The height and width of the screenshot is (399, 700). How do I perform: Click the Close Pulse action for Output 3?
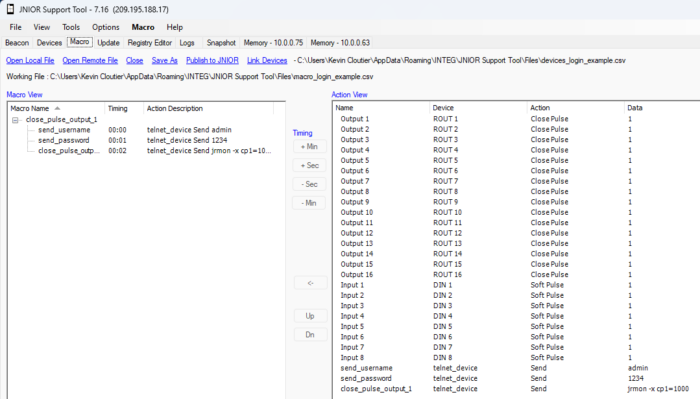(x=550, y=140)
